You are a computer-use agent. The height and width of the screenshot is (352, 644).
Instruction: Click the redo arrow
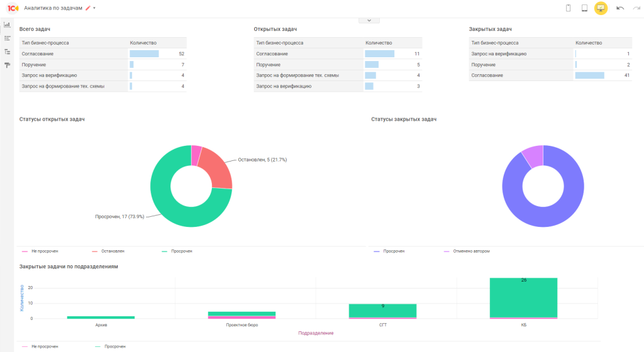click(636, 8)
